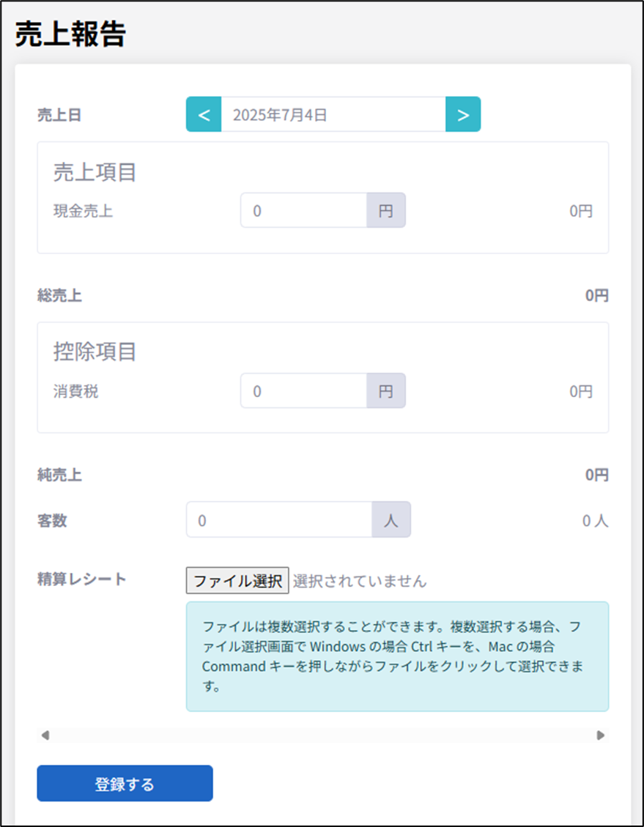
Task: Click the previous day arrow button
Action: (x=204, y=115)
